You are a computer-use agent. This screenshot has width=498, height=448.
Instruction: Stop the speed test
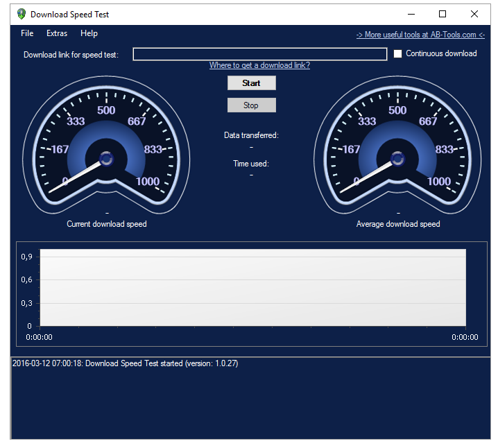pyautogui.click(x=252, y=105)
